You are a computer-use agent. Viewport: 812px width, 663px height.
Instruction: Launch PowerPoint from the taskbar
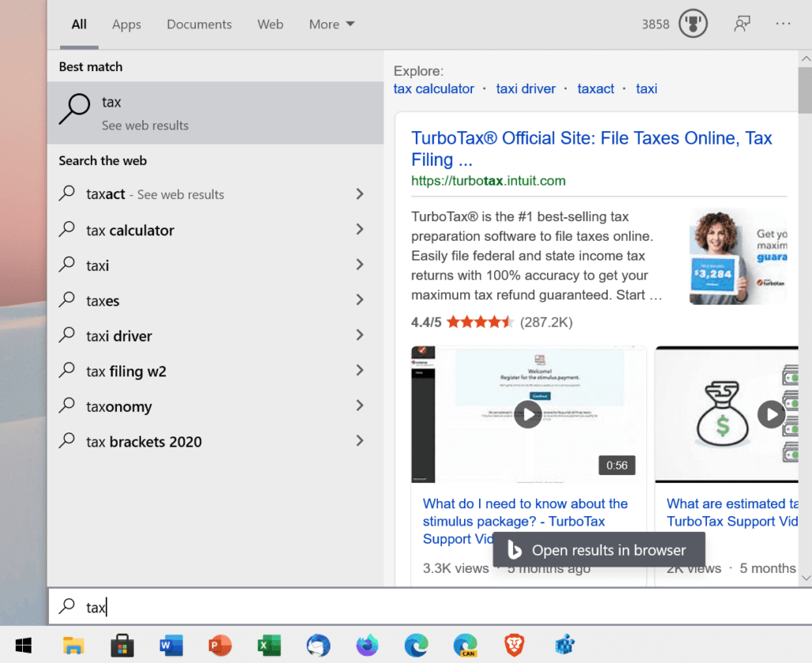pyautogui.click(x=219, y=645)
